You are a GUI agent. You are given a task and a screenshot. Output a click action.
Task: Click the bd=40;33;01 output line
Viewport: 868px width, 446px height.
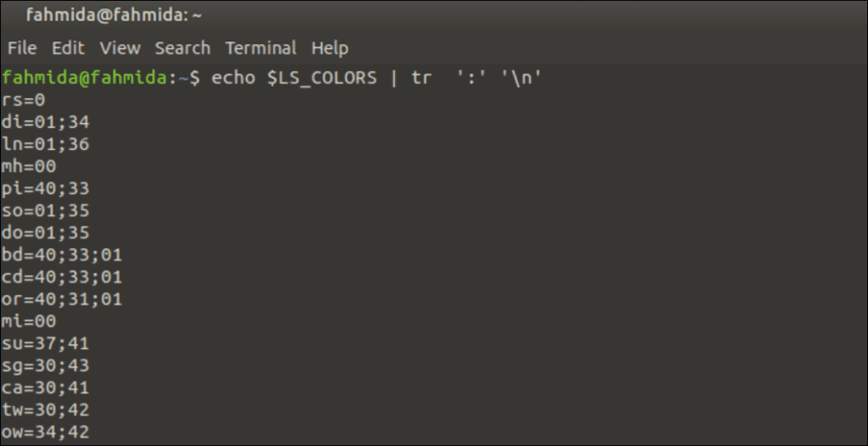[x=61, y=255]
